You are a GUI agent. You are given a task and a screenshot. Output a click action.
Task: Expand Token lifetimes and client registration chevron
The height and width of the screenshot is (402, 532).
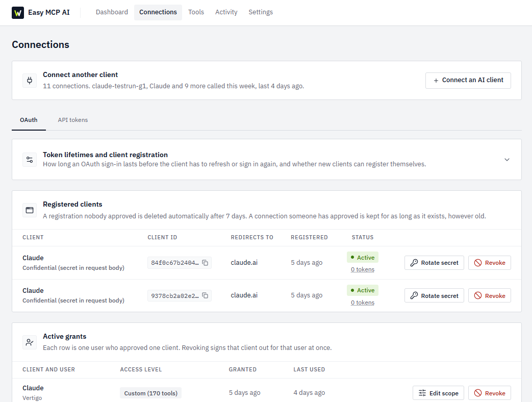pyautogui.click(x=506, y=160)
